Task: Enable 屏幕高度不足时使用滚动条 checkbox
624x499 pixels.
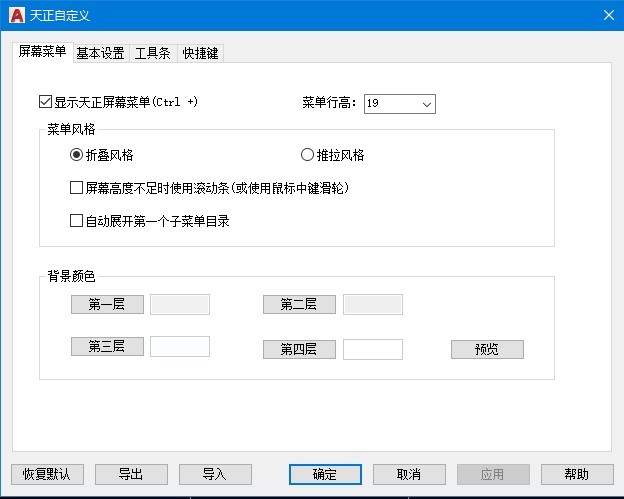Action: click(76, 188)
